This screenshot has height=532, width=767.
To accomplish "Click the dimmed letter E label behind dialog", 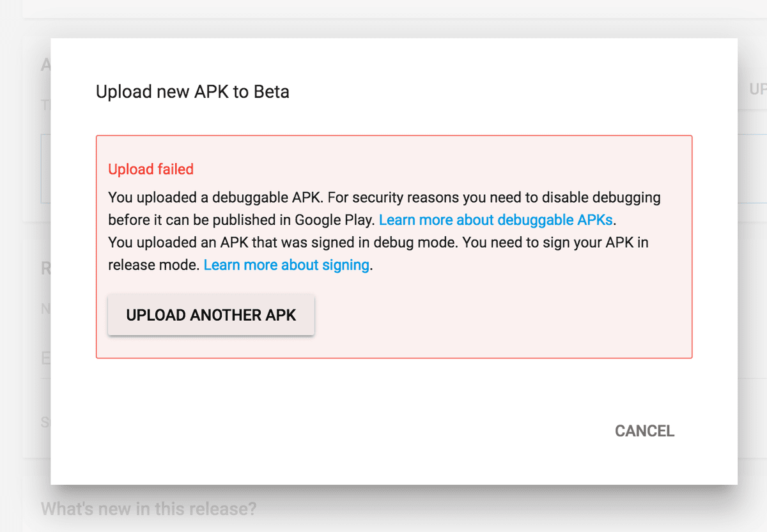I will 45,358.
